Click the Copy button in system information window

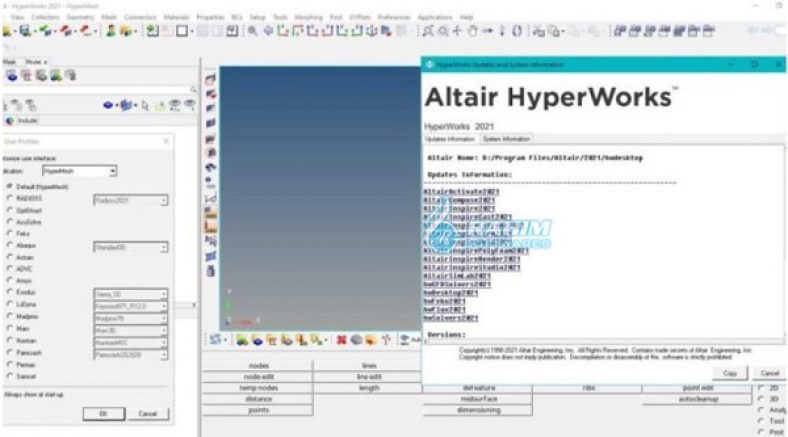click(730, 373)
